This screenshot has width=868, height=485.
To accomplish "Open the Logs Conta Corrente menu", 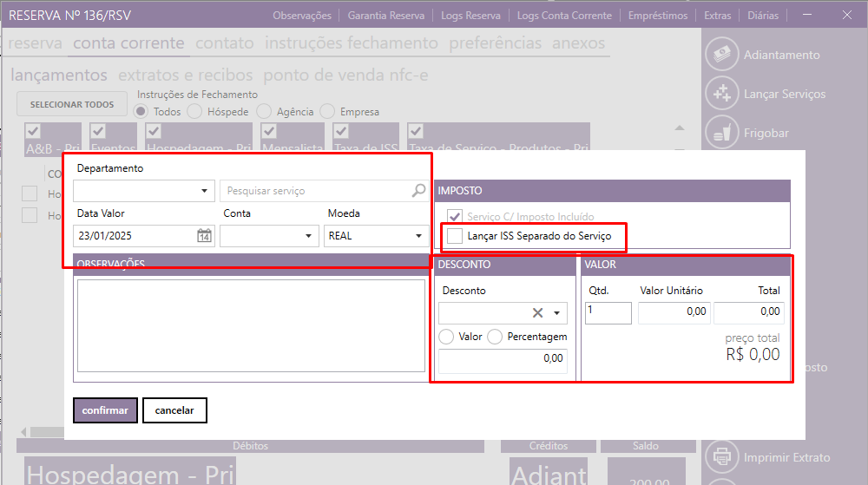I will pos(564,16).
